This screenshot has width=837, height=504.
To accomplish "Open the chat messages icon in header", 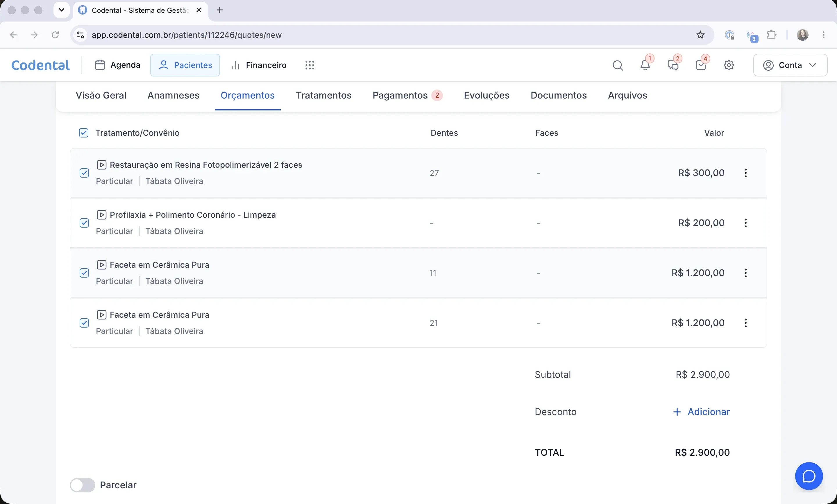I will (x=673, y=65).
